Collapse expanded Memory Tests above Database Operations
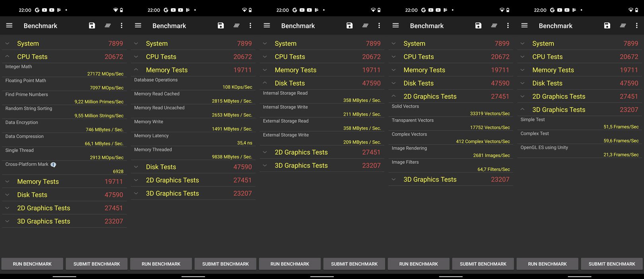This screenshot has width=644, height=279. coord(136,70)
